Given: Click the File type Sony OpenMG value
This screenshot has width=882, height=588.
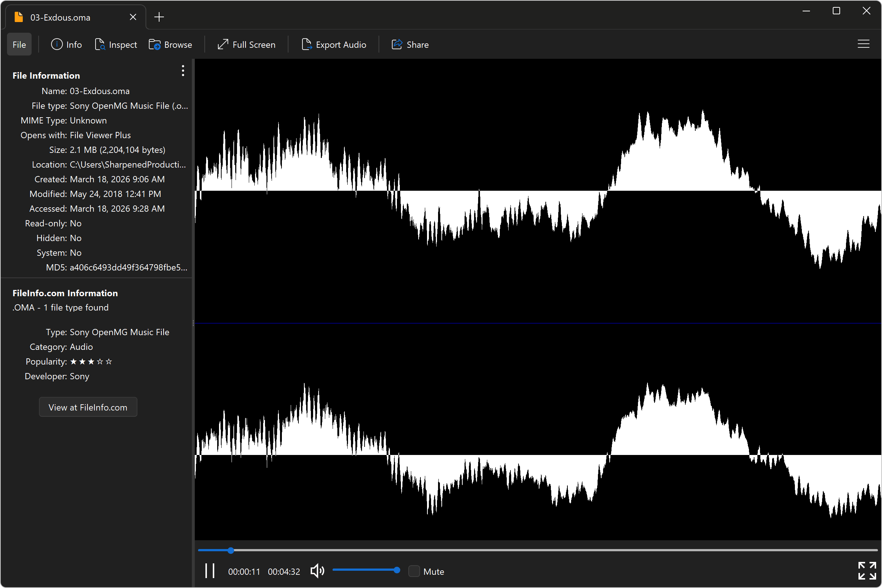Looking at the screenshot, I should [129, 106].
